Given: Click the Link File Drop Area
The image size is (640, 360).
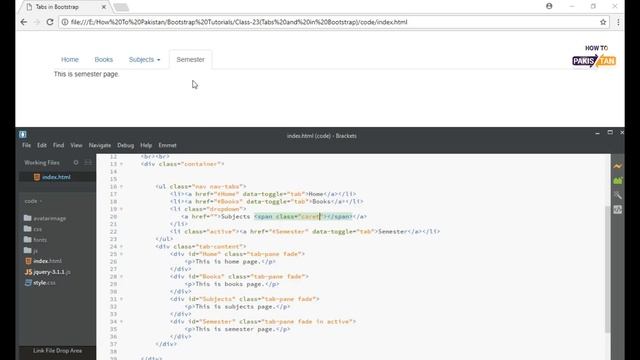Looking at the screenshot, I should [58, 351].
